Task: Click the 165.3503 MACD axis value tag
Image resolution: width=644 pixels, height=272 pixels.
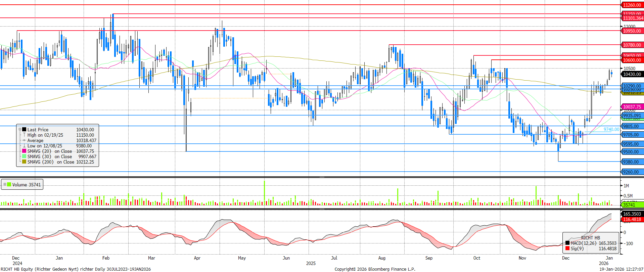Action: [632, 214]
